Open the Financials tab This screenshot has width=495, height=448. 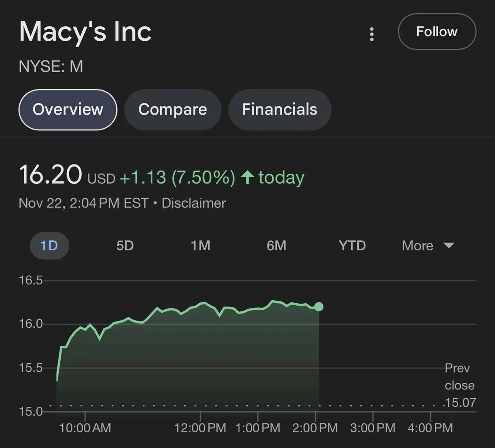click(x=279, y=110)
